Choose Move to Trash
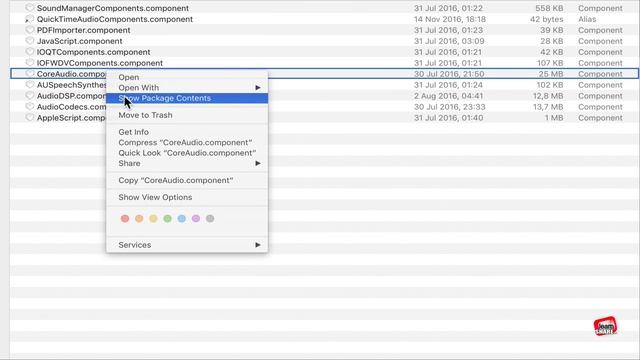The height and width of the screenshot is (360, 640). pos(187,115)
